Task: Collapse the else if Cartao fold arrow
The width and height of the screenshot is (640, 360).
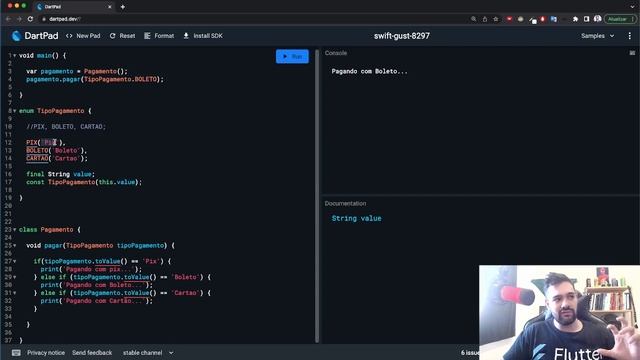Action: click(x=15, y=293)
